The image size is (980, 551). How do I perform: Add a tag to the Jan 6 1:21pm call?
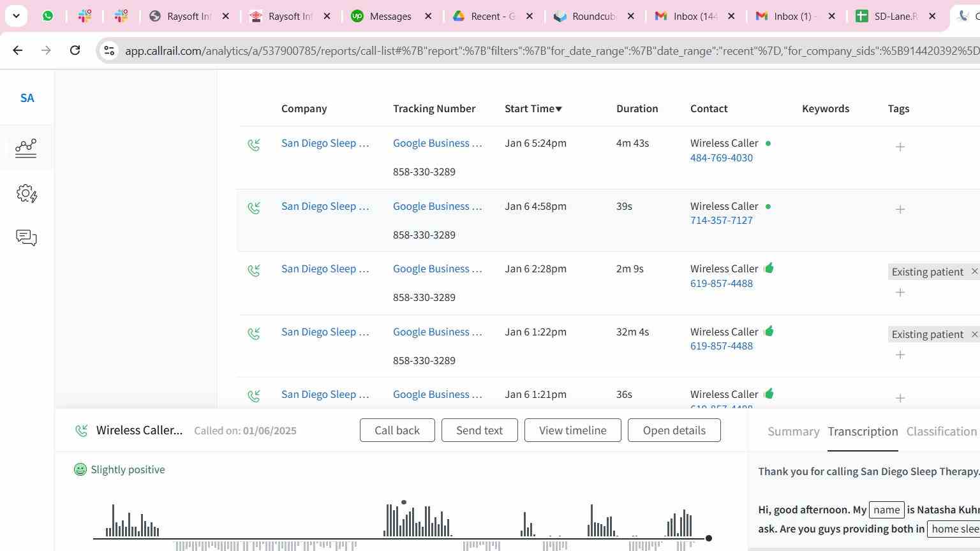point(900,399)
